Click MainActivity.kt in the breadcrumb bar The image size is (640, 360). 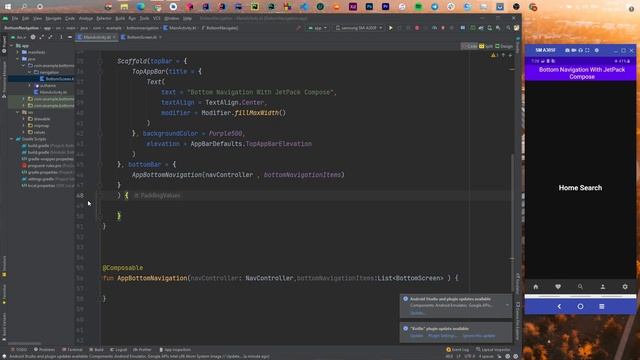[180, 28]
